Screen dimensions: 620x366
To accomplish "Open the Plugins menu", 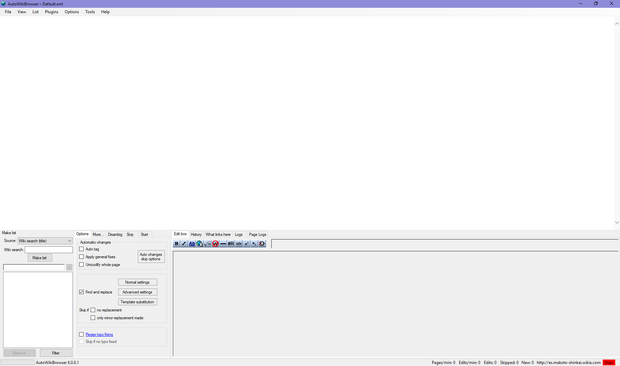I will coord(51,12).
